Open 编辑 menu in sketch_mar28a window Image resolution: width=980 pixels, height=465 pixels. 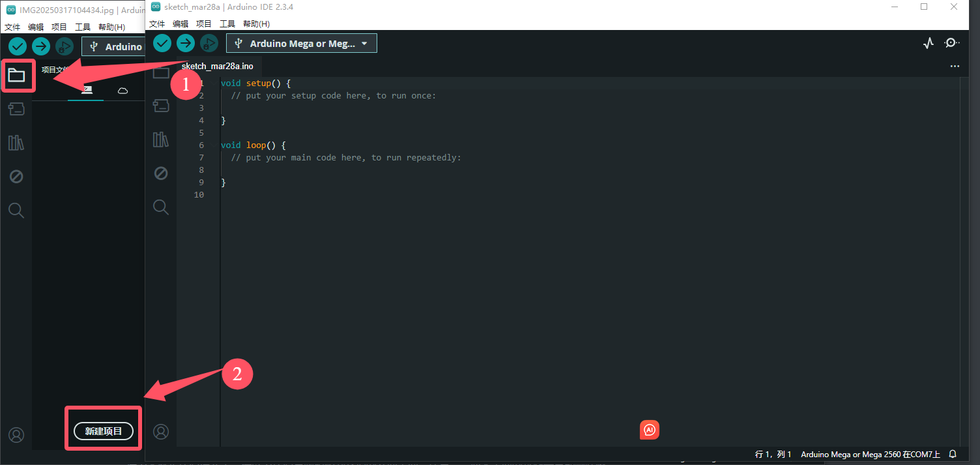180,23
